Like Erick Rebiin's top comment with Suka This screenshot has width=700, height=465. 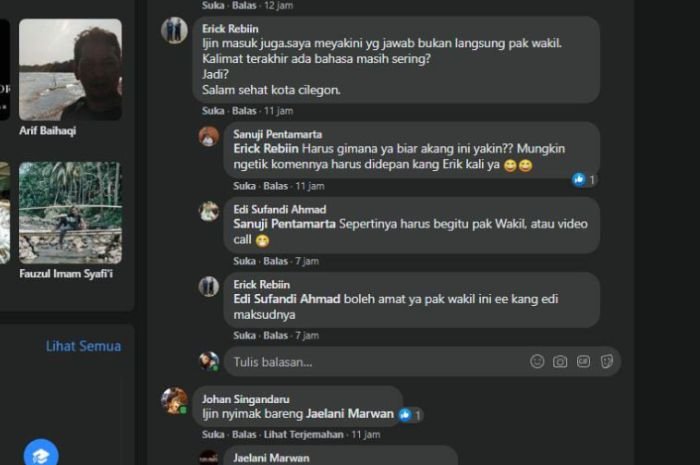click(213, 111)
